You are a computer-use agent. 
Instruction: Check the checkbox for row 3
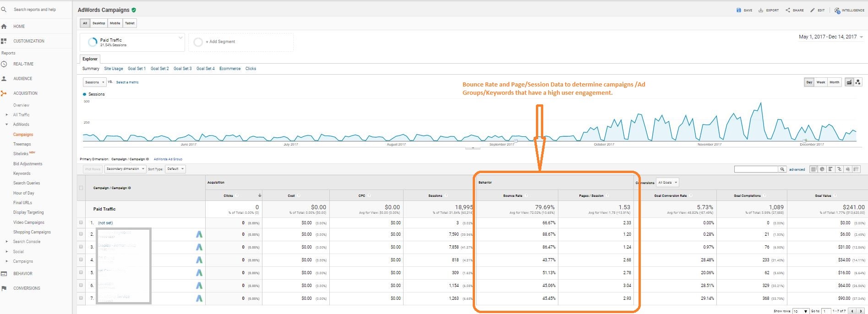[81, 247]
